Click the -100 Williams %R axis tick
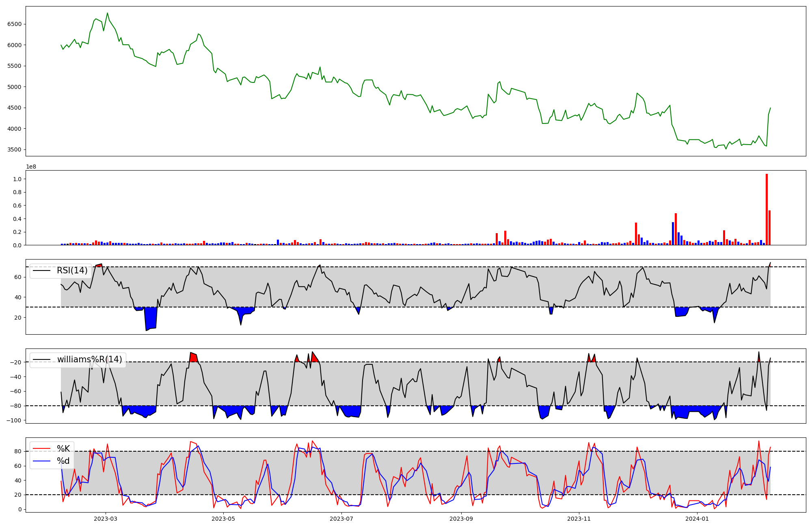 tap(14, 420)
